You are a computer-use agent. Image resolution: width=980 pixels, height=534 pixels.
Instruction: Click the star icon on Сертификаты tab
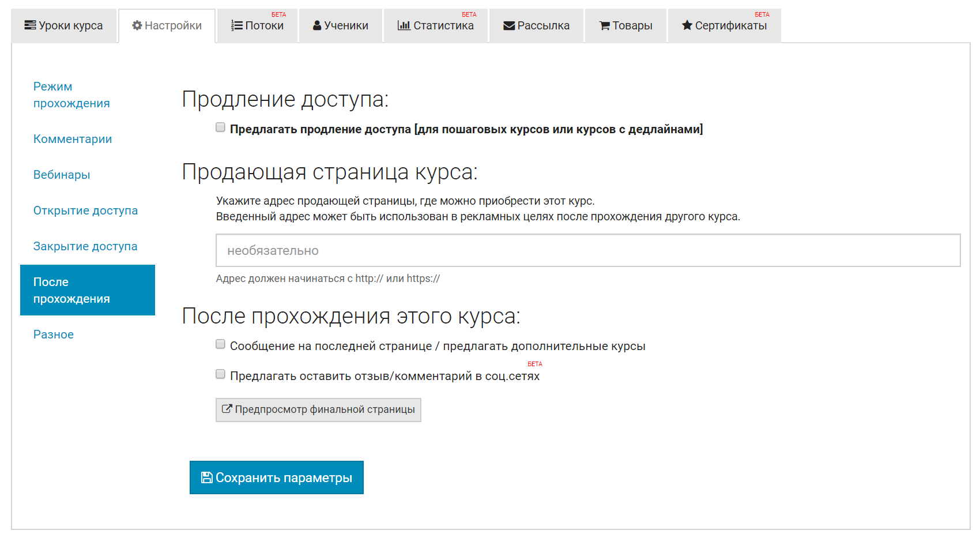pos(687,25)
